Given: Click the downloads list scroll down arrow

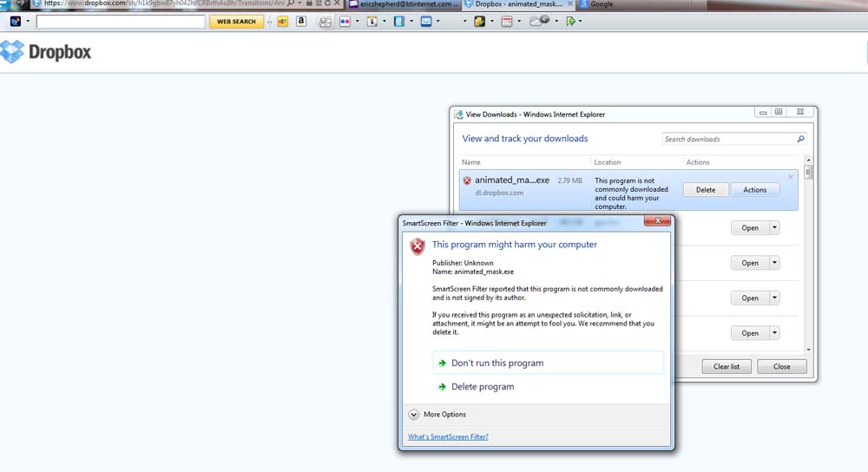Looking at the screenshot, I should pyautogui.click(x=808, y=350).
